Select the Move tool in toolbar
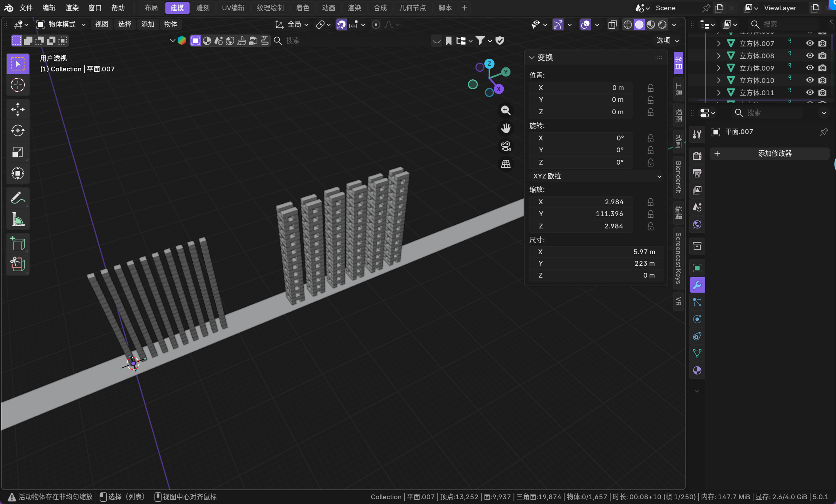 [18, 109]
